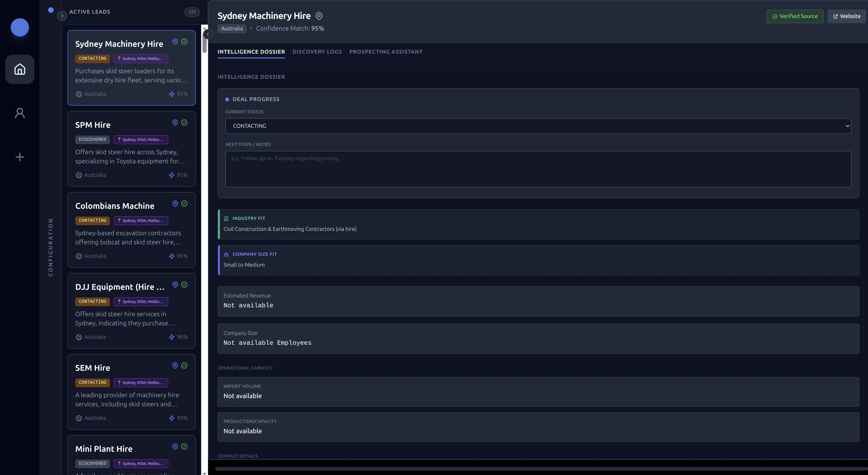Click the Next Steps / Notes text area
Image resolution: width=868 pixels, height=475 pixels.
tap(538, 169)
